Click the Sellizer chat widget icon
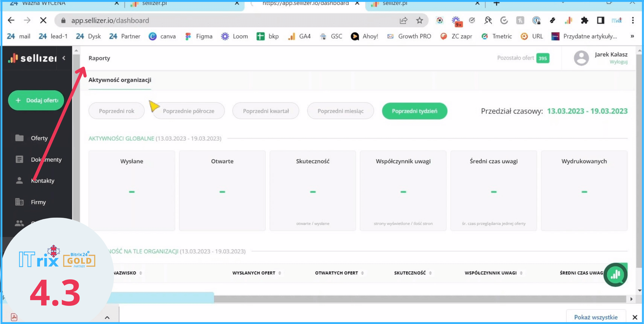The width and height of the screenshot is (644, 324). point(615,275)
